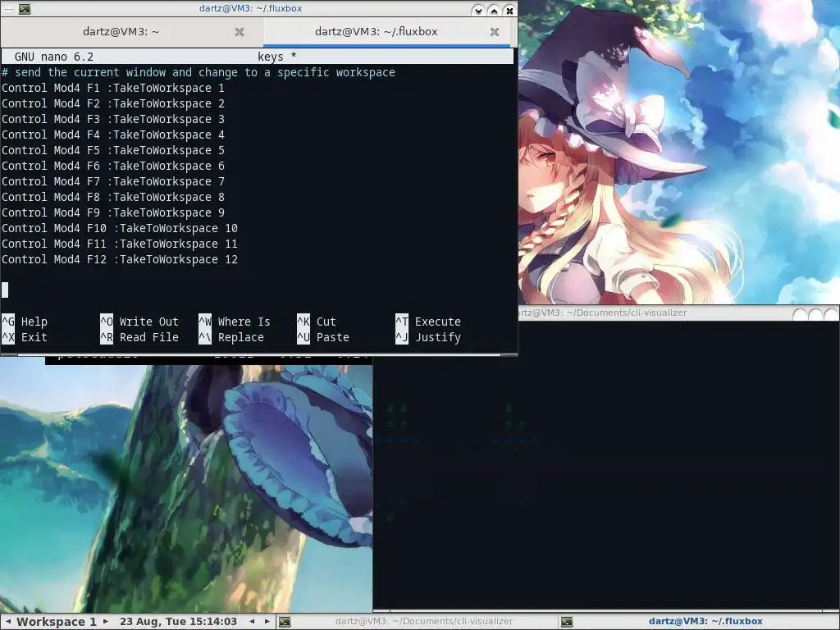Place cursor on 'Control Mod4 F1 :TakeToWorkspace 1' line
This screenshot has width=840, height=630.
coord(113,88)
